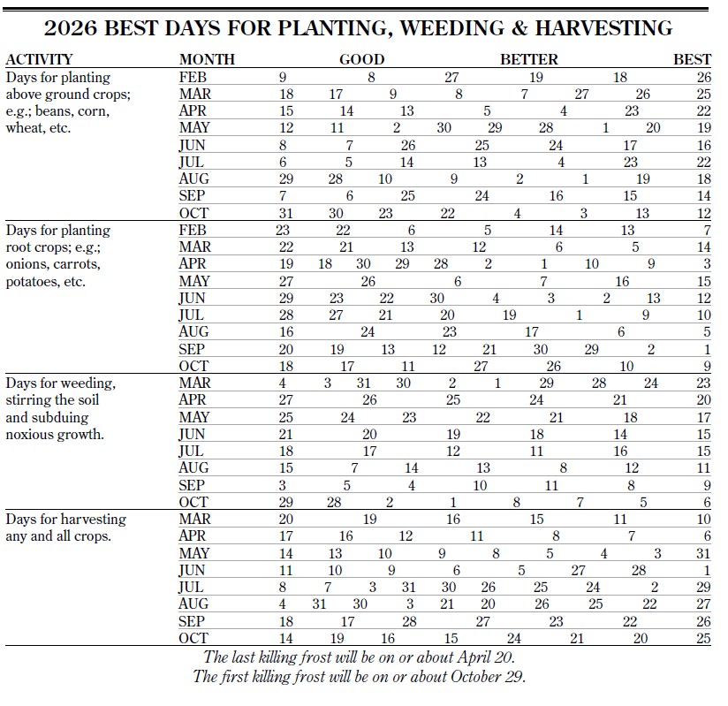
Task: Click the first killing frost October 29 note
Action: [359, 678]
